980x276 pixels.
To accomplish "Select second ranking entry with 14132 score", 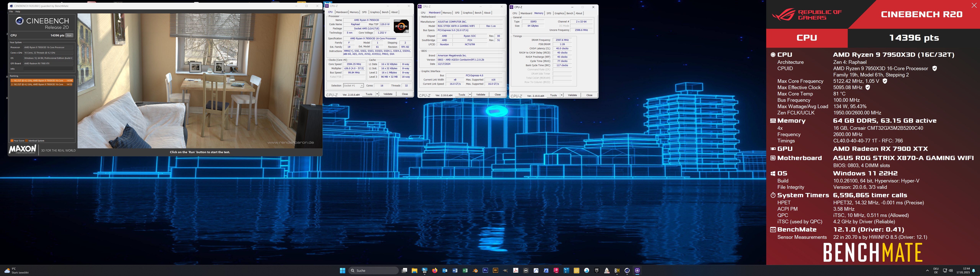I will 42,84.
